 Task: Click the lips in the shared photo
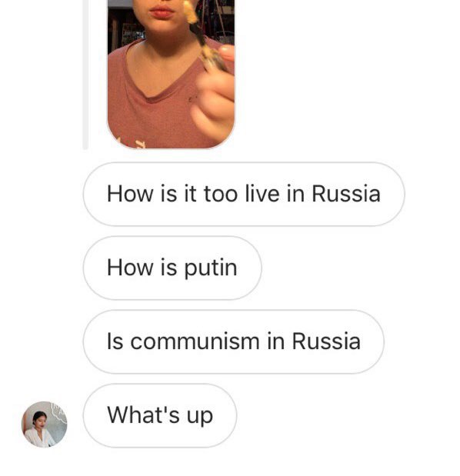pyautogui.click(x=162, y=12)
